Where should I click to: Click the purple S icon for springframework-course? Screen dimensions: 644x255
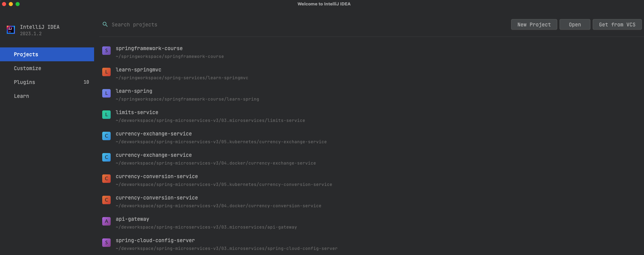pos(106,50)
